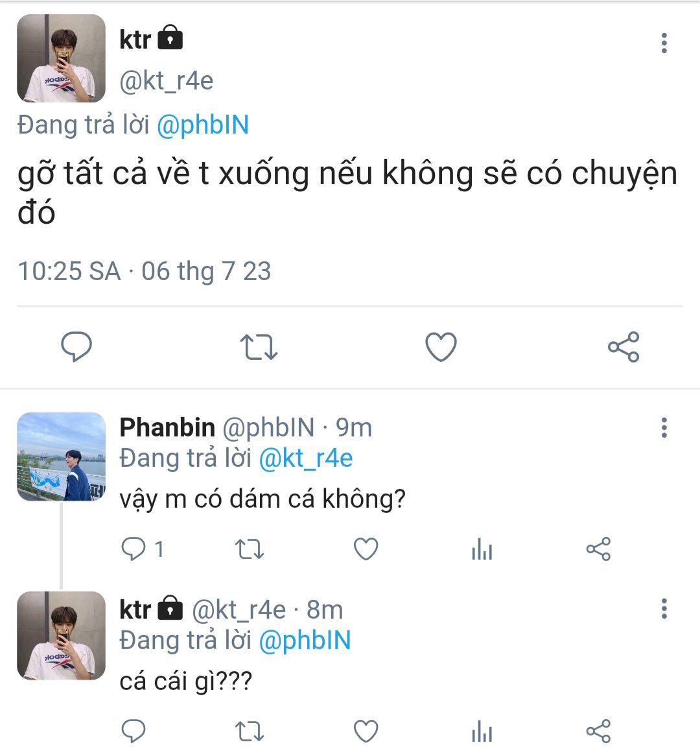Viewport: 700px width, 751px height.
Task: View analytics for Phanbin's reply
Action: point(482,551)
